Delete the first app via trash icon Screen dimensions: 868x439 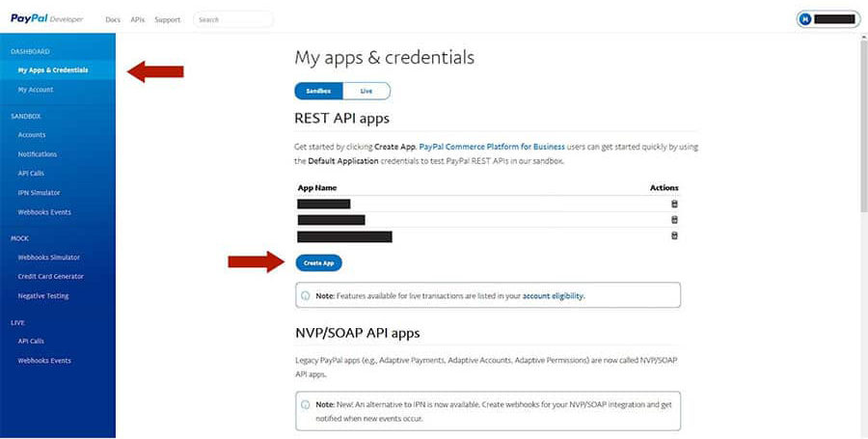pos(674,204)
